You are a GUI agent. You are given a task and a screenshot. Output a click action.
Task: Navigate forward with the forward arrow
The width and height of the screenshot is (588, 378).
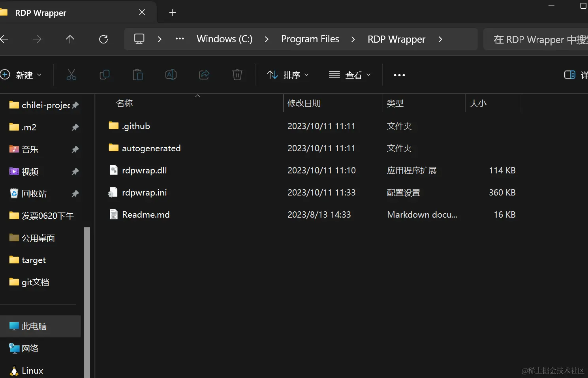click(x=37, y=39)
